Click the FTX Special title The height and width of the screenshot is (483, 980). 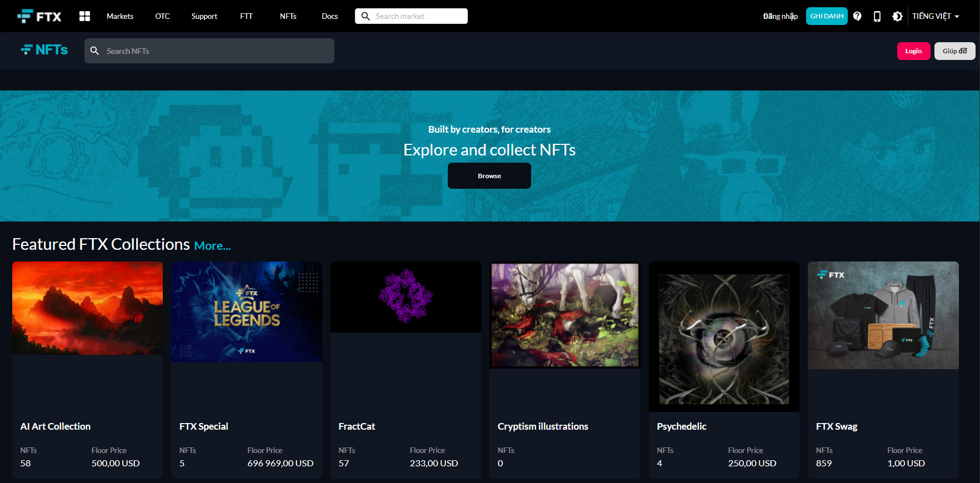coord(204,426)
